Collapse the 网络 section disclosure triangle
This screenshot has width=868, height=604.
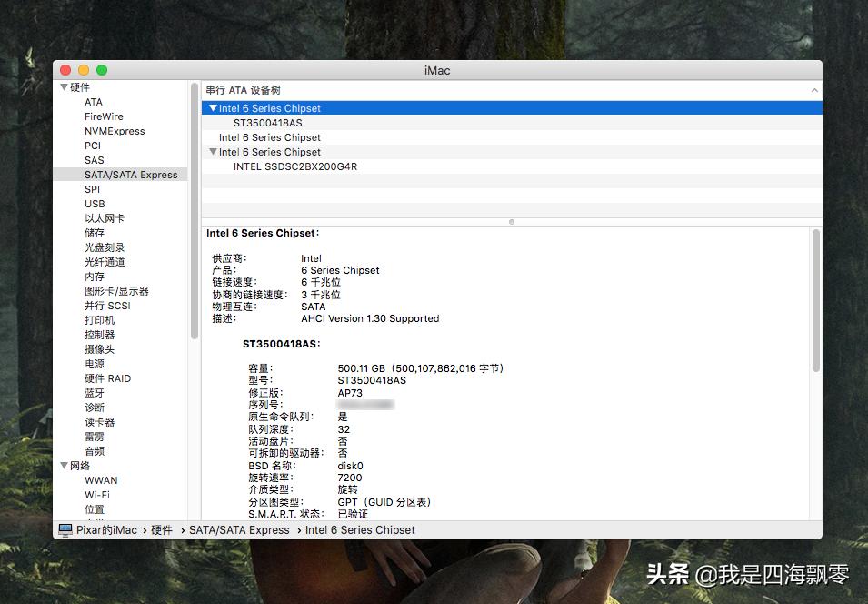(64, 465)
